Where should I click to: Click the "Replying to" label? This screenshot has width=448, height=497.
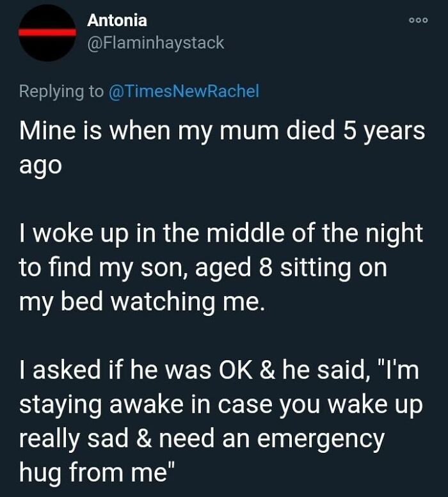coord(61,91)
